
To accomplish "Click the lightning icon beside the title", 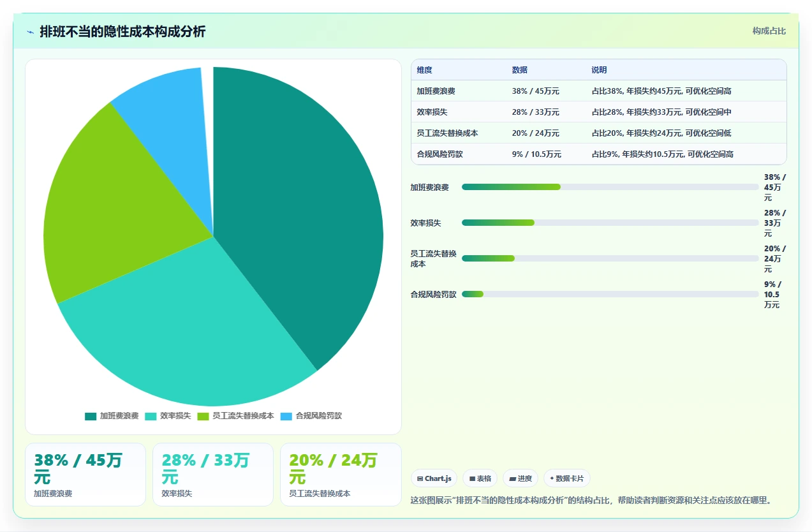I will pos(30,32).
